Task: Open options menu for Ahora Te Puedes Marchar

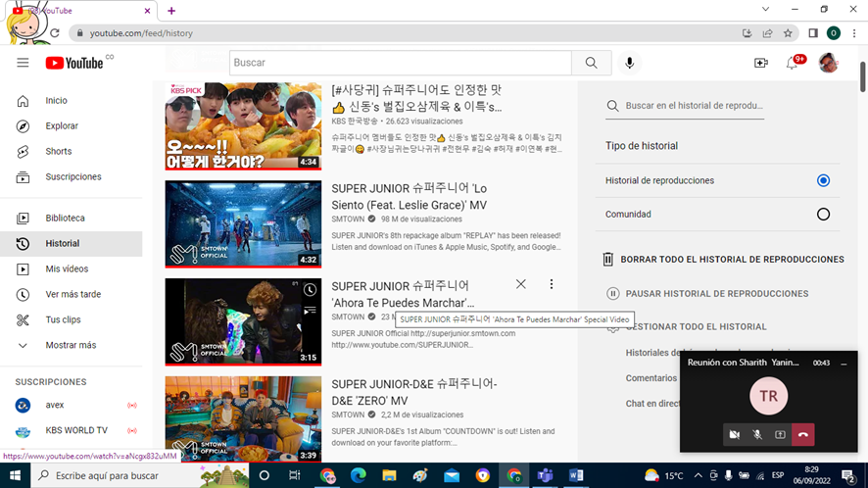Action: point(552,284)
